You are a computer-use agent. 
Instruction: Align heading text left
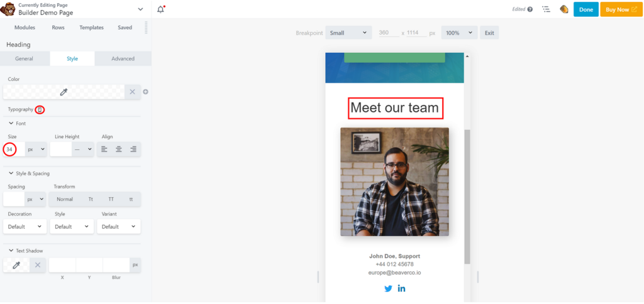tap(104, 149)
